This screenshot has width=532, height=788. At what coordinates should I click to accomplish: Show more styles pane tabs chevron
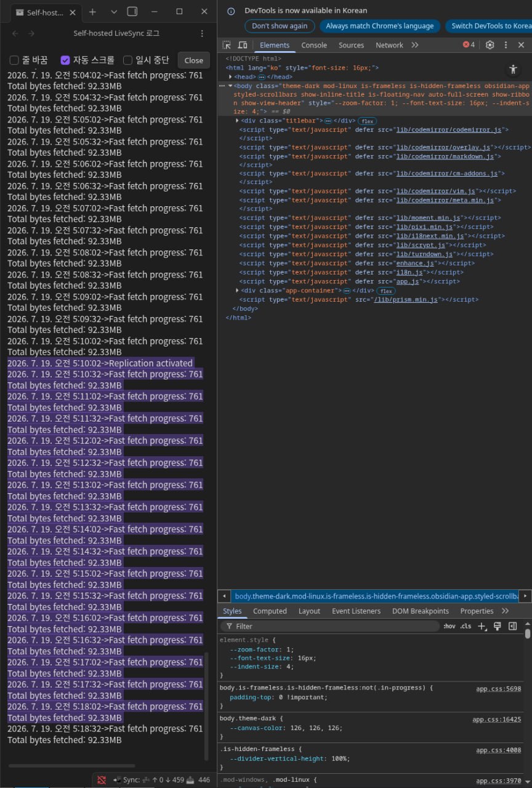[506, 611]
